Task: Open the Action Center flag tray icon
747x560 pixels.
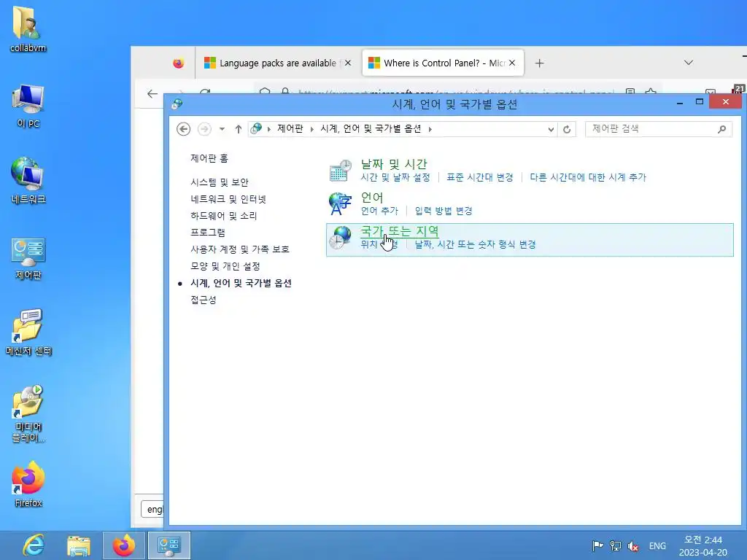Action: (597, 545)
